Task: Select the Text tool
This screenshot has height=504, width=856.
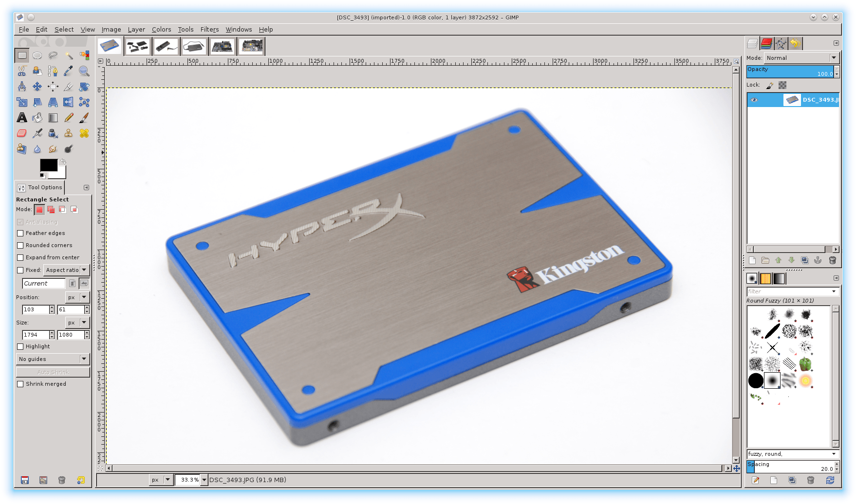Action: tap(21, 118)
